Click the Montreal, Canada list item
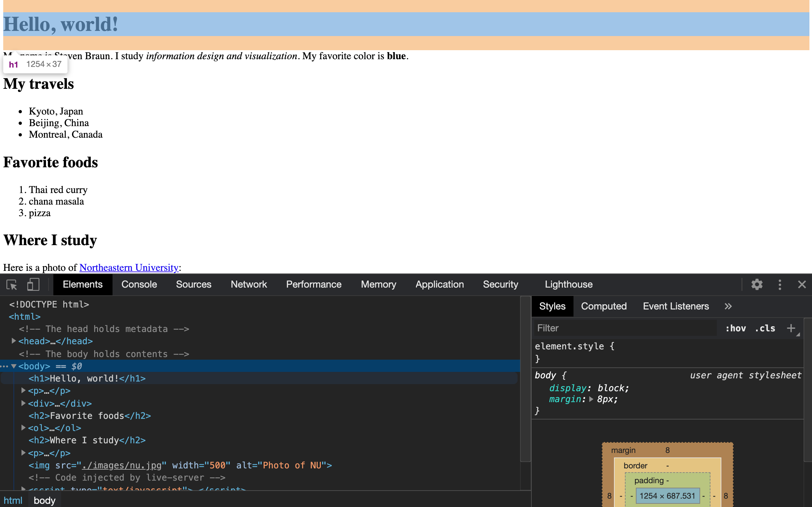 coord(66,134)
